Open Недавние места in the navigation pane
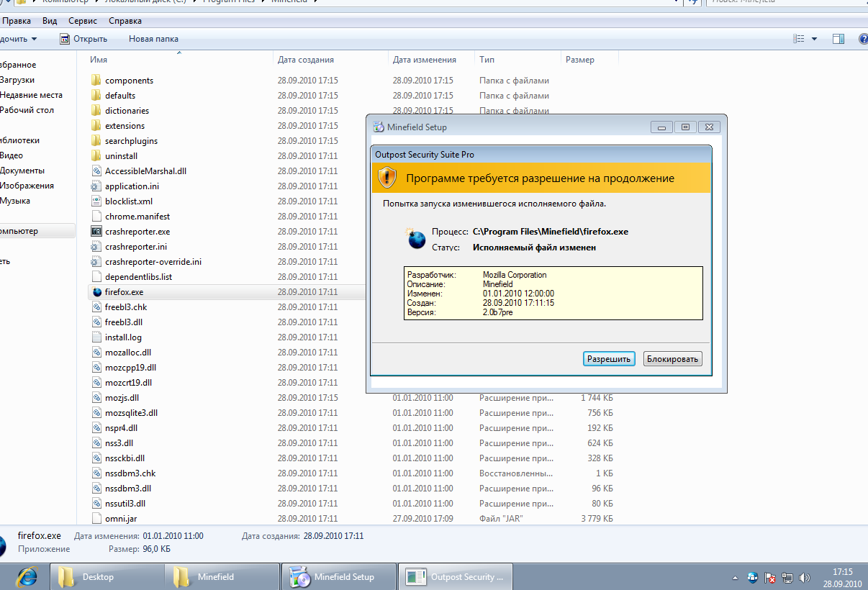868x590 pixels. click(31, 95)
